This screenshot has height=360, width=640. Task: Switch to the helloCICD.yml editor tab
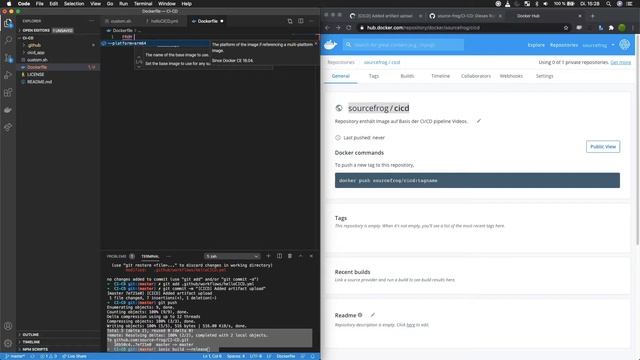coord(164,21)
